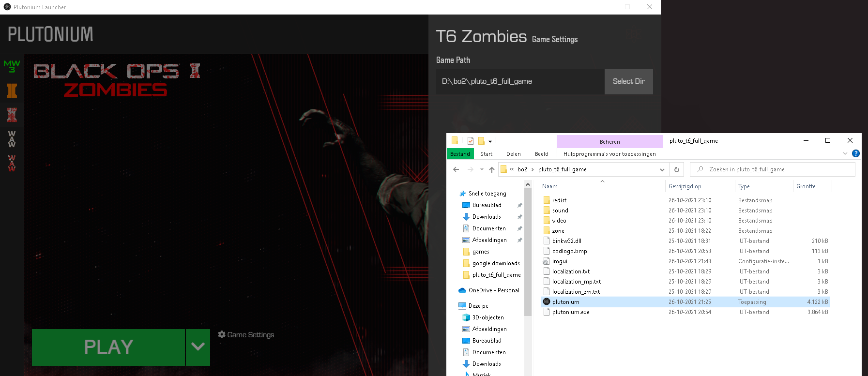
Task: Click the New folder quick access toolbar icon
Action: click(x=481, y=141)
